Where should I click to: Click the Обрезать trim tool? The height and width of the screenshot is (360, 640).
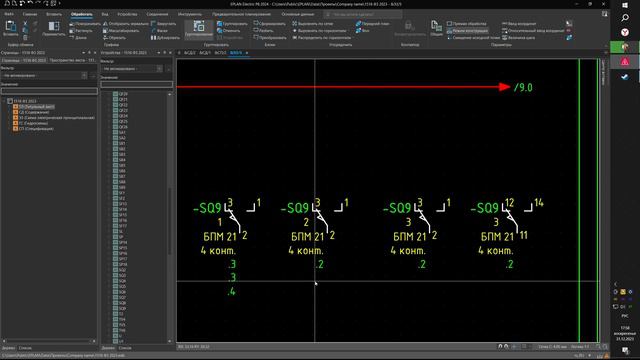click(x=114, y=38)
